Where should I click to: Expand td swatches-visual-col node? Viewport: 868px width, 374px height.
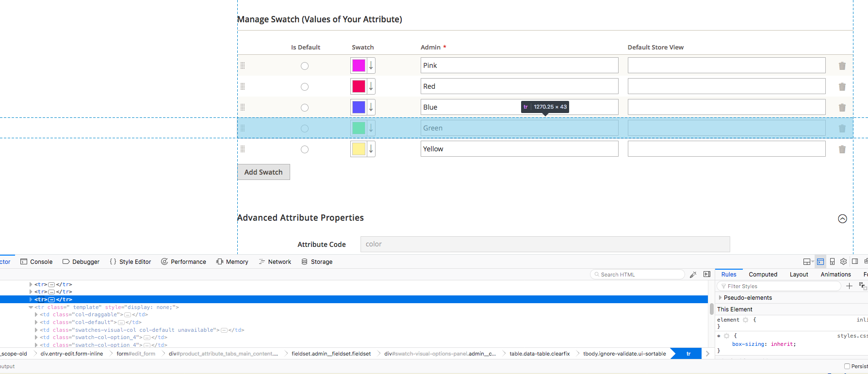36,330
